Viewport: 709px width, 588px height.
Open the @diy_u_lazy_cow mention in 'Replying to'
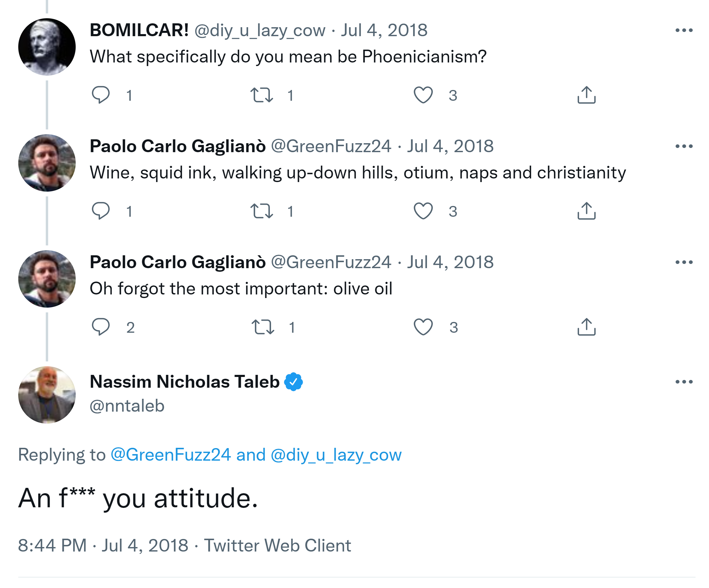pos(336,455)
